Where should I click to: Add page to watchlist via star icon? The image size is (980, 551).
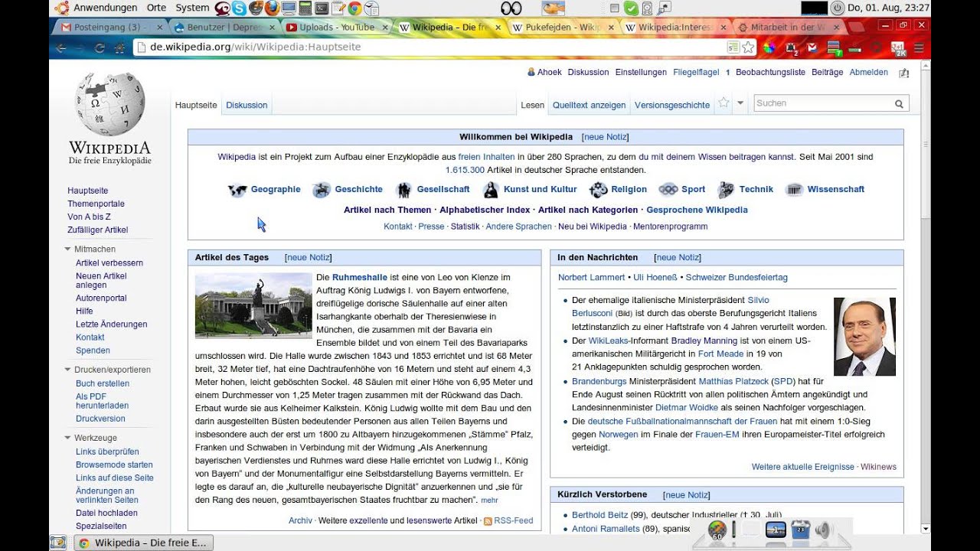tap(724, 103)
